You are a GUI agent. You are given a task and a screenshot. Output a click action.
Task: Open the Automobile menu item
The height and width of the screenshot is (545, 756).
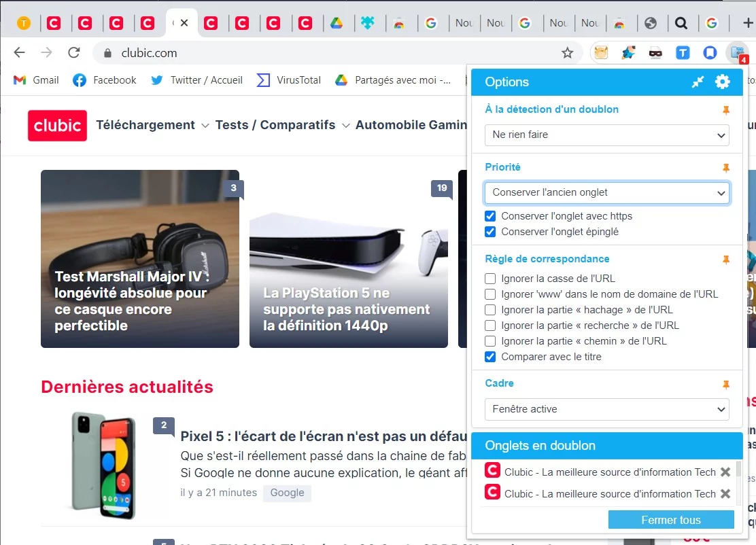click(x=390, y=125)
